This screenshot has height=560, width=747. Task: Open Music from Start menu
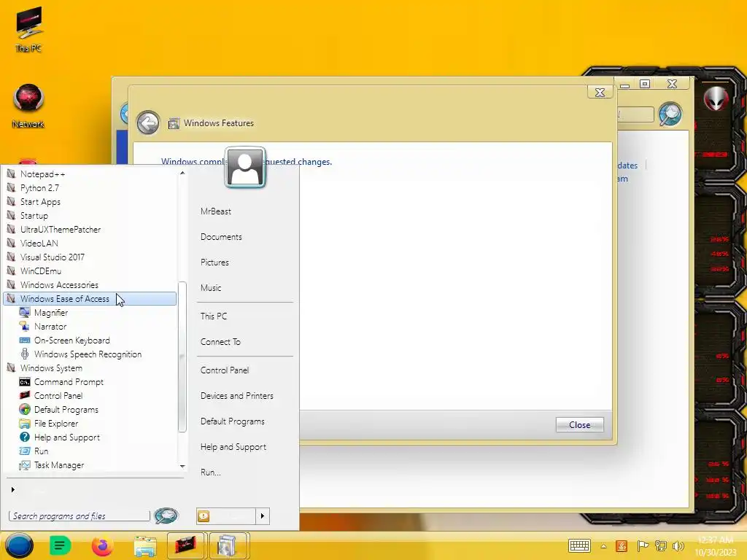tap(211, 287)
